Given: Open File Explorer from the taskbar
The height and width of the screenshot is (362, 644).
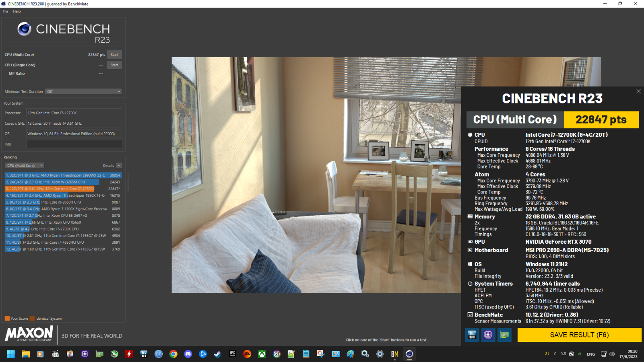Looking at the screenshot, I should tap(26, 354).
